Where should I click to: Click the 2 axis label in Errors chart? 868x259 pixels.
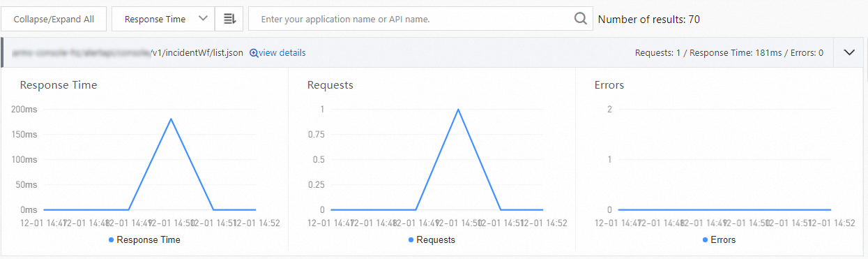coord(609,110)
